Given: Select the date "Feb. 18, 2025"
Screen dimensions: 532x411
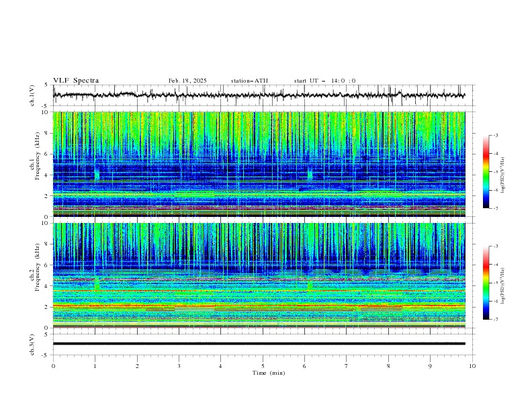Looking at the screenshot, I should click(x=187, y=81).
